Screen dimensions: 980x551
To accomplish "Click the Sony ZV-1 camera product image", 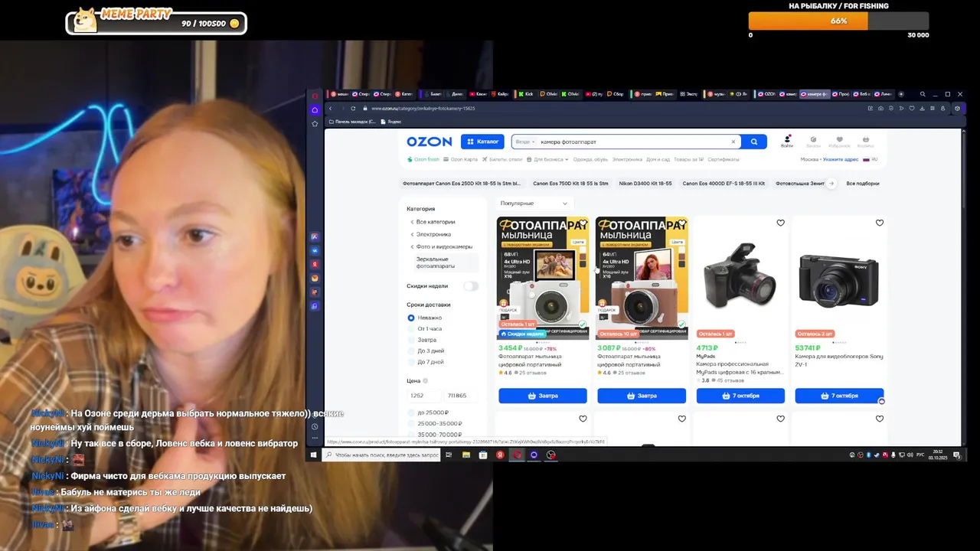I will [x=839, y=279].
